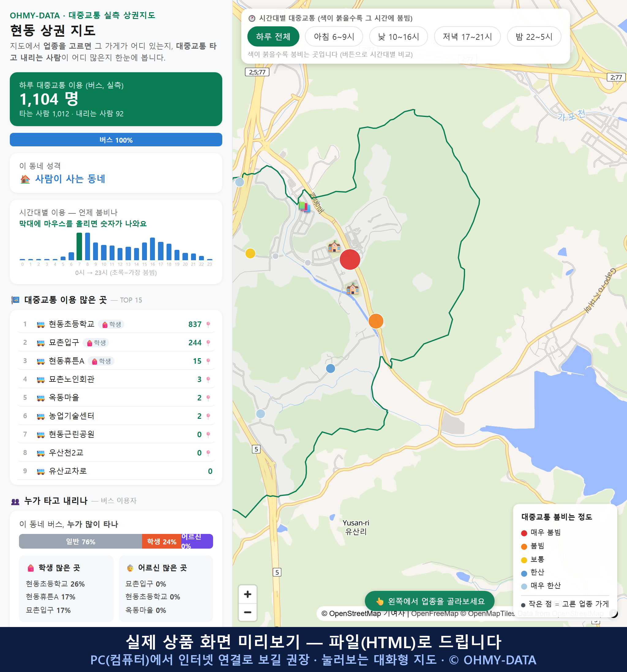Viewport: 627px width, 672px height.
Task: Click the 현동초등학교 26% entry
Action: (x=55, y=584)
